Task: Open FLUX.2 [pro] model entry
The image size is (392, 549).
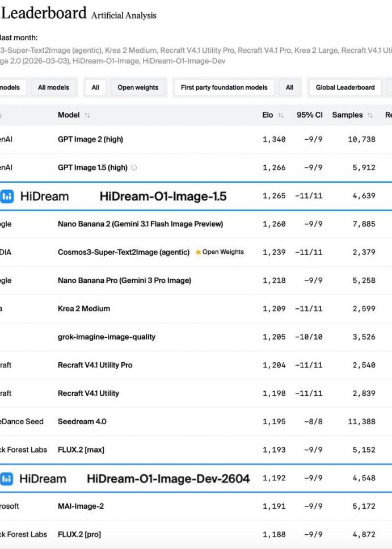Action: pos(79,535)
